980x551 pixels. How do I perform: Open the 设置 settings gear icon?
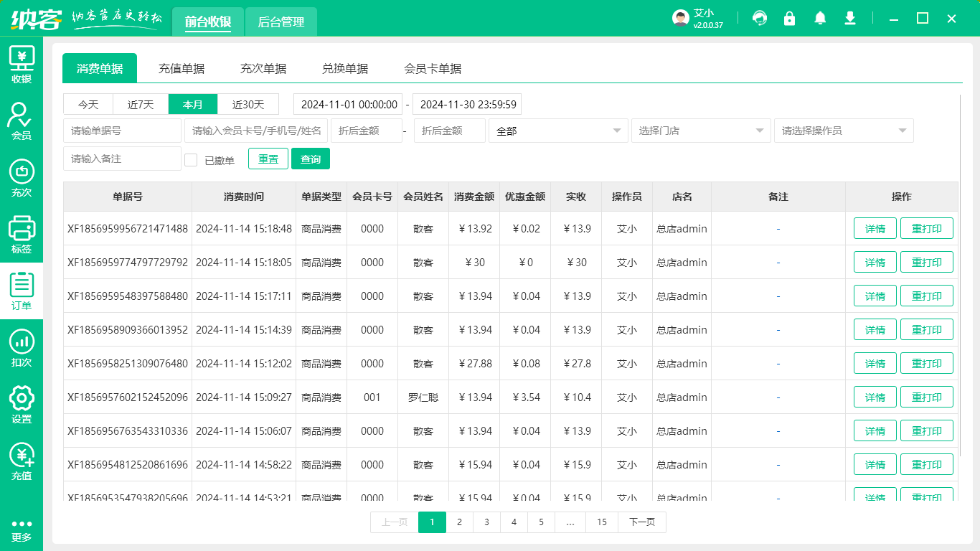22,405
